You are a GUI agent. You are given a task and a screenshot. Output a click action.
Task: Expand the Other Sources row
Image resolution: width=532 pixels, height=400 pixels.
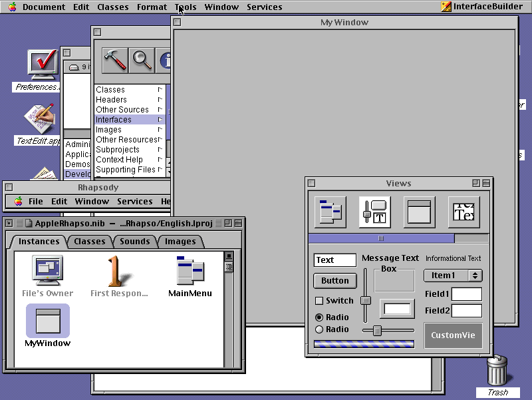click(x=160, y=109)
